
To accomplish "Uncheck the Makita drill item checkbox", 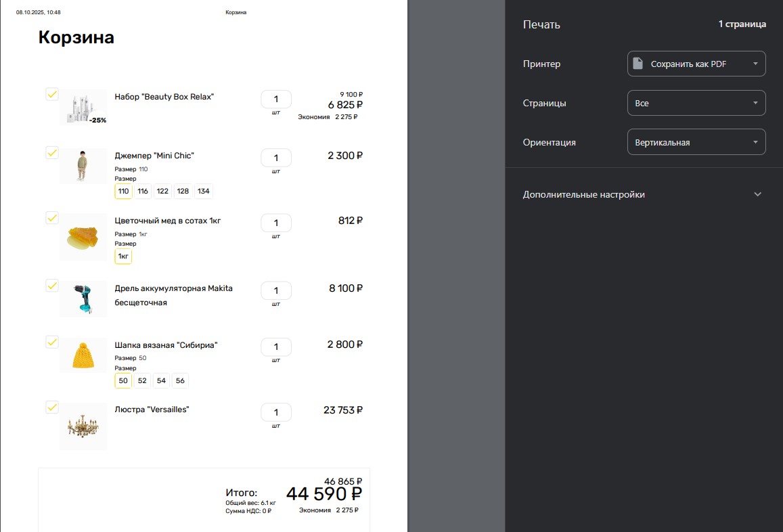I will (52, 286).
